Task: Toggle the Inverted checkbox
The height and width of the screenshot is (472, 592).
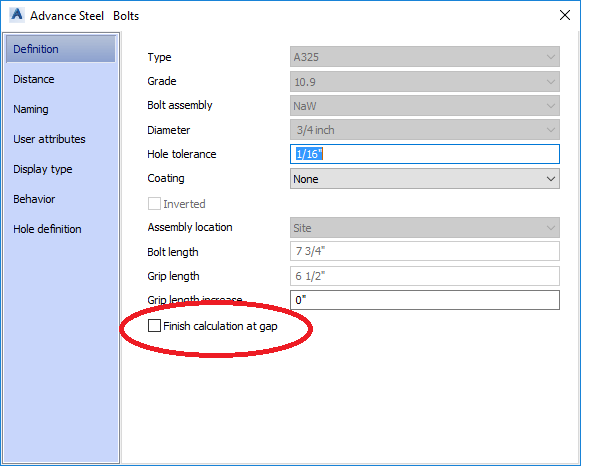Action: pyautogui.click(x=154, y=204)
